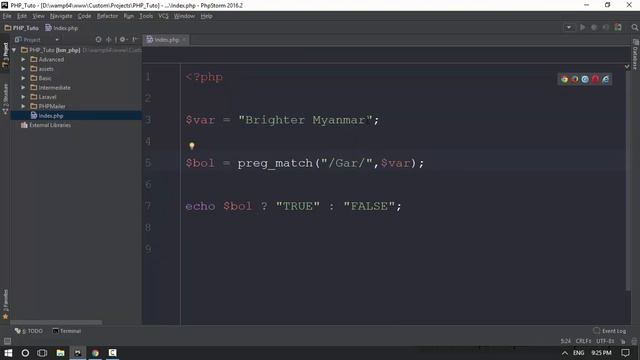This screenshot has height=360, width=640.
Task: Toggle tool window buttons icon in status bar
Action: pos(7,341)
